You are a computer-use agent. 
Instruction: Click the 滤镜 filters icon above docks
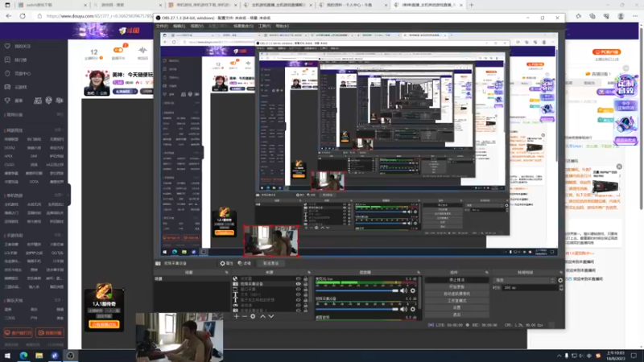245,264
